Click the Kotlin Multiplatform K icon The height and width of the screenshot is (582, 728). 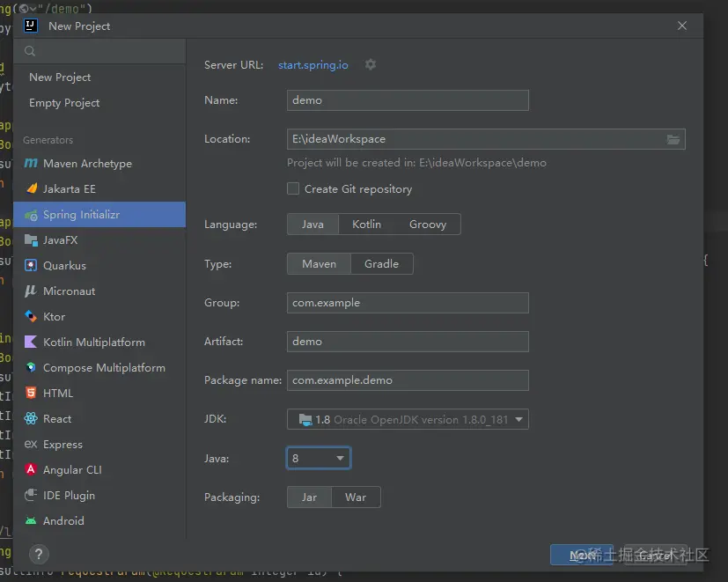pyautogui.click(x=31, y=342)
